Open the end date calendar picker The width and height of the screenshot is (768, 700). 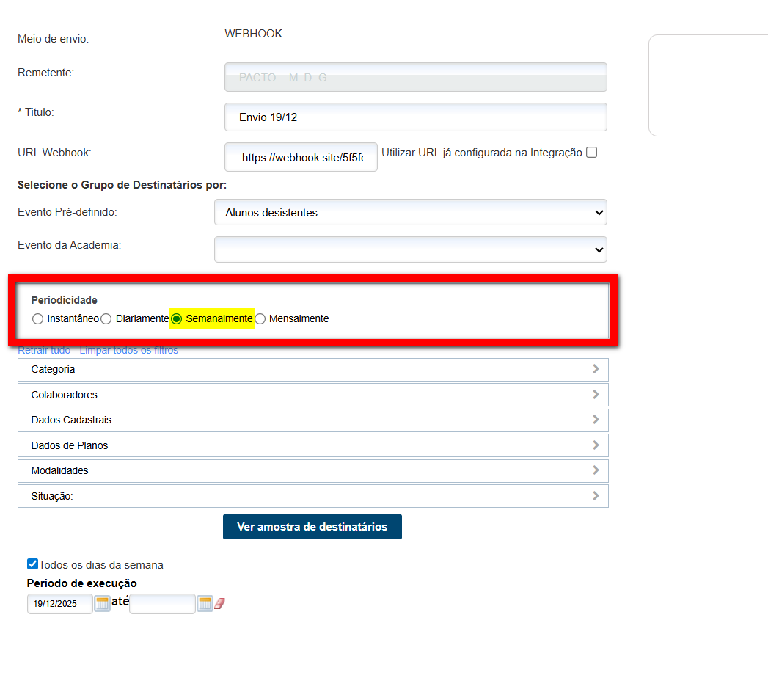[x=205, y=604]
